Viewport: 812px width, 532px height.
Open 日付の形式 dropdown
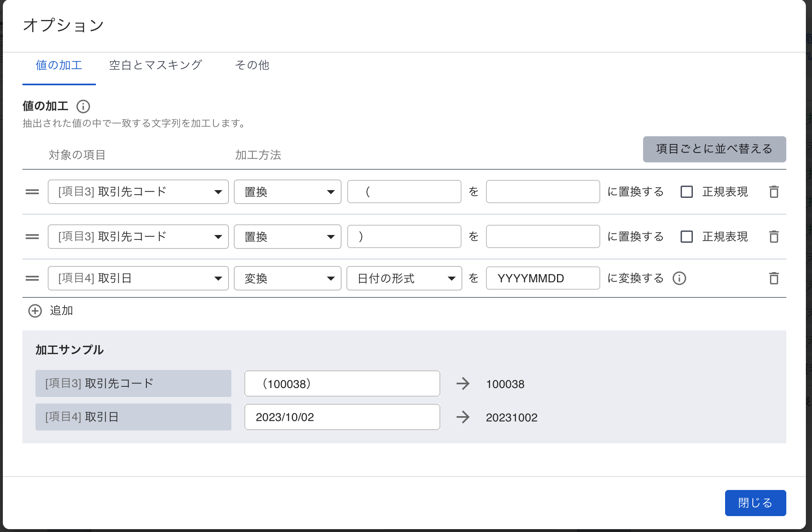(x=404, y=278)
